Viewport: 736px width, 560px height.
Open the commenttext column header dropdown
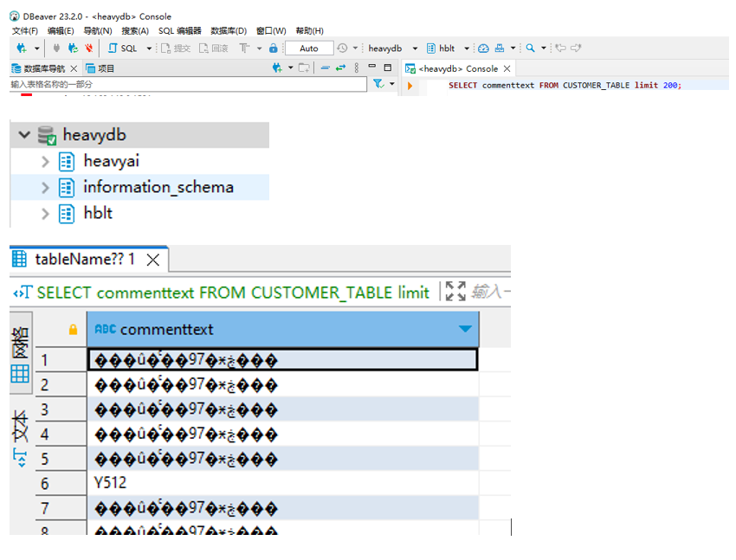[465, 329]
